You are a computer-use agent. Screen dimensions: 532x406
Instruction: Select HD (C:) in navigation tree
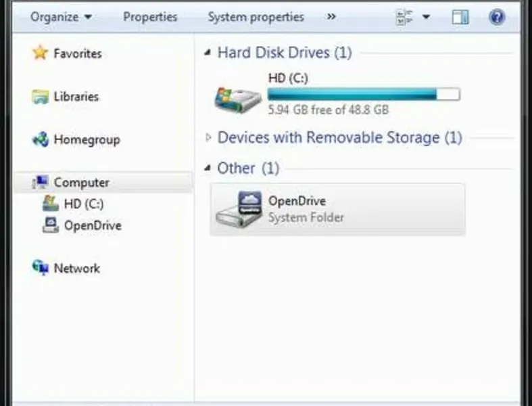point(83,204)
